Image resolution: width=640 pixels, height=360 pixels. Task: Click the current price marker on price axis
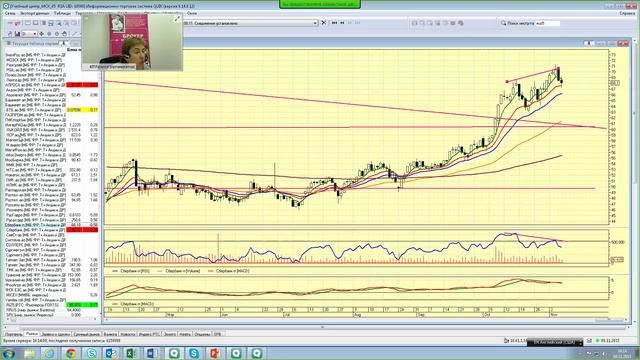pyautogui.click(x=615, y=83)
